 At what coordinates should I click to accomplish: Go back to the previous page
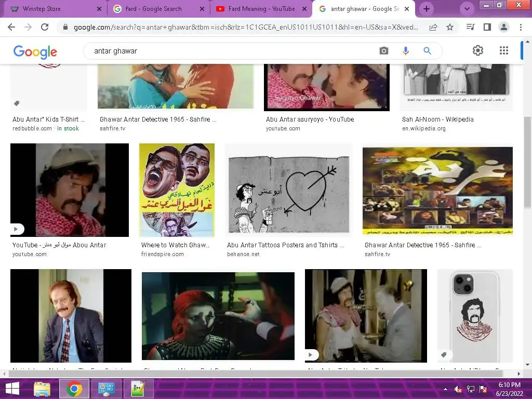tap(11, 27)
